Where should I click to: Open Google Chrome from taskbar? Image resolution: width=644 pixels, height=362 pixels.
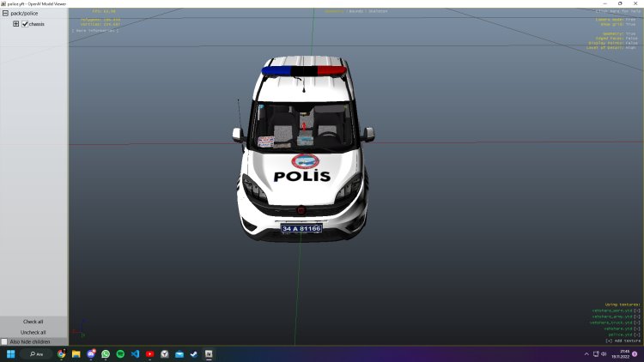[61, 353]
